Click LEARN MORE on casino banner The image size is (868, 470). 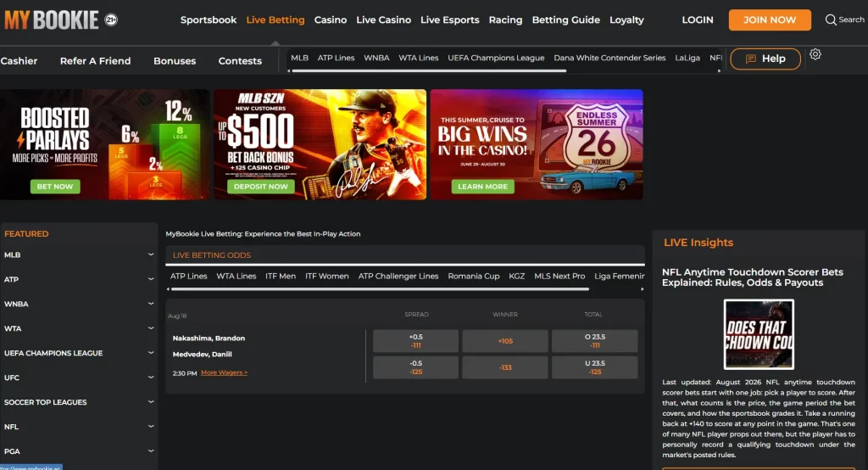pyautogui.click(x=482, y=187)
